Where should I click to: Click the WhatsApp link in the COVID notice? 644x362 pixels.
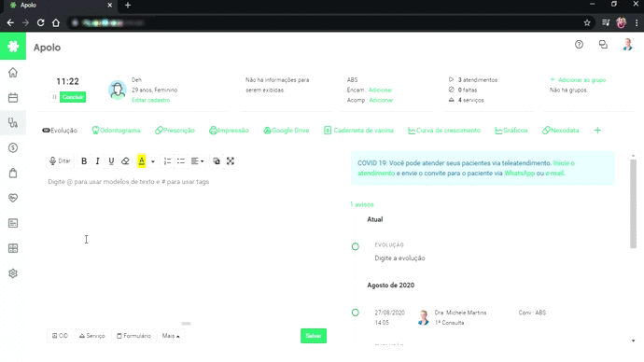(519, 174)
